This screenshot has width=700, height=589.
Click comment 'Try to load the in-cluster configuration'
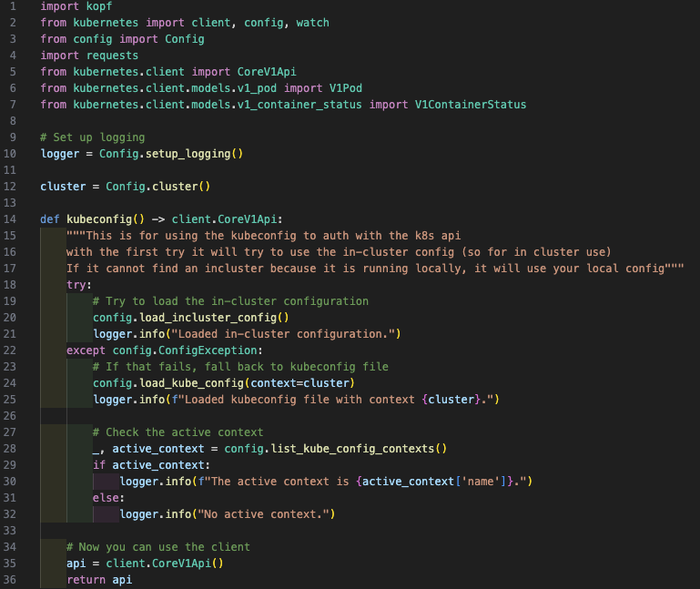(x=237, y=301)
